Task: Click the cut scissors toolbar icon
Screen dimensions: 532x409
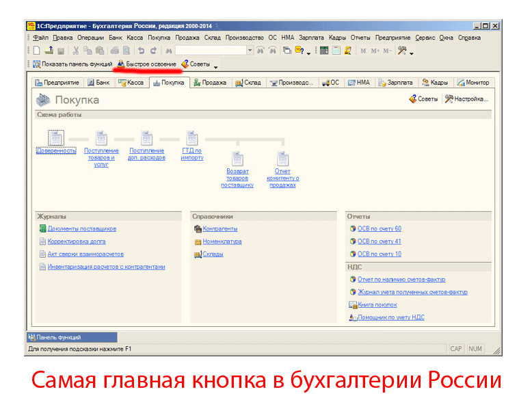Action: pyautogui.click(x=76, y=51)
